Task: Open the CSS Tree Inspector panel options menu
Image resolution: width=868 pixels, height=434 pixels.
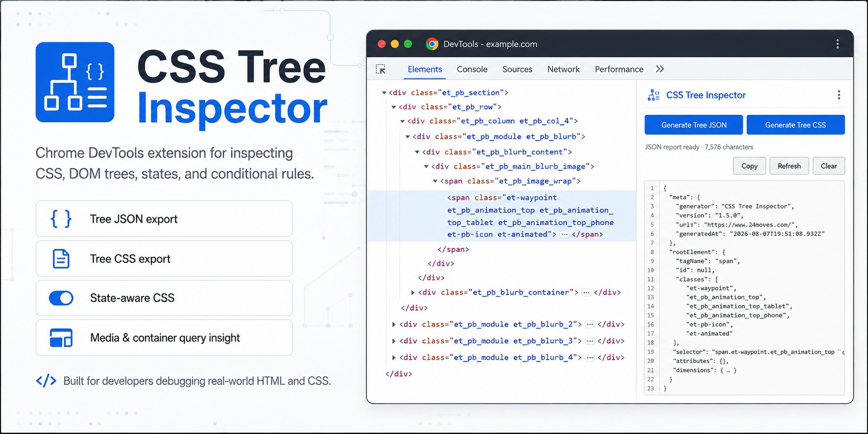Action: tap(839, 95)
